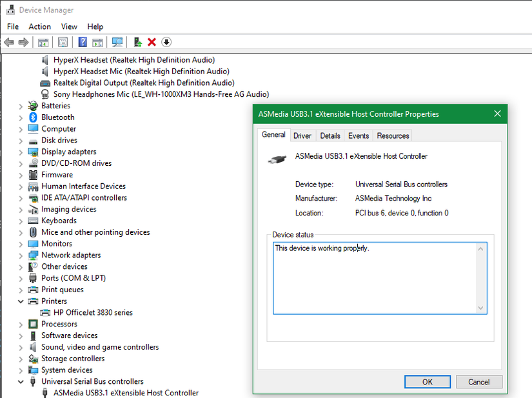Open the Action menu

click(39, 26)
